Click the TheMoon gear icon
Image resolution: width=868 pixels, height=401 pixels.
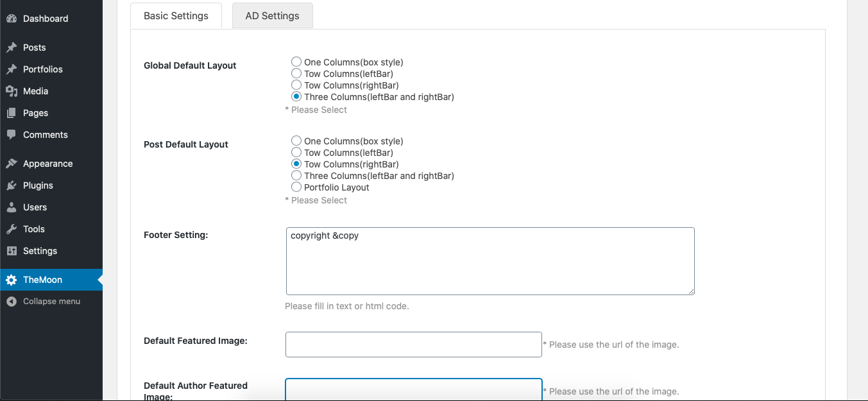click(x=11, y=280)
